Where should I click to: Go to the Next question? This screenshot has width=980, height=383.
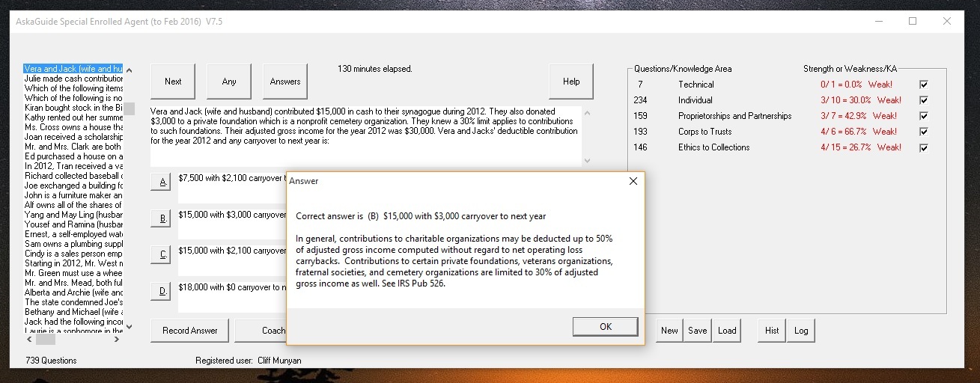point(173,82)
